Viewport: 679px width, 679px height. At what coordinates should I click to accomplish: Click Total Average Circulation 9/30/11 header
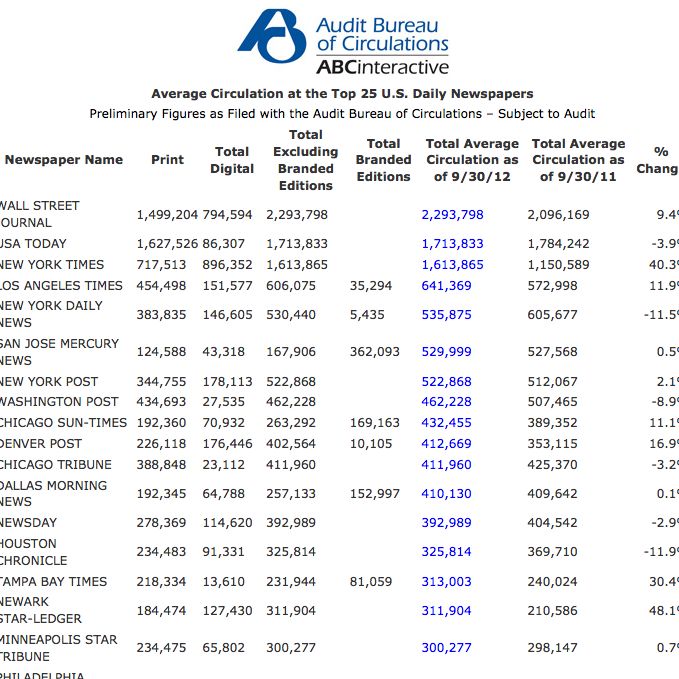click(578, 160)
